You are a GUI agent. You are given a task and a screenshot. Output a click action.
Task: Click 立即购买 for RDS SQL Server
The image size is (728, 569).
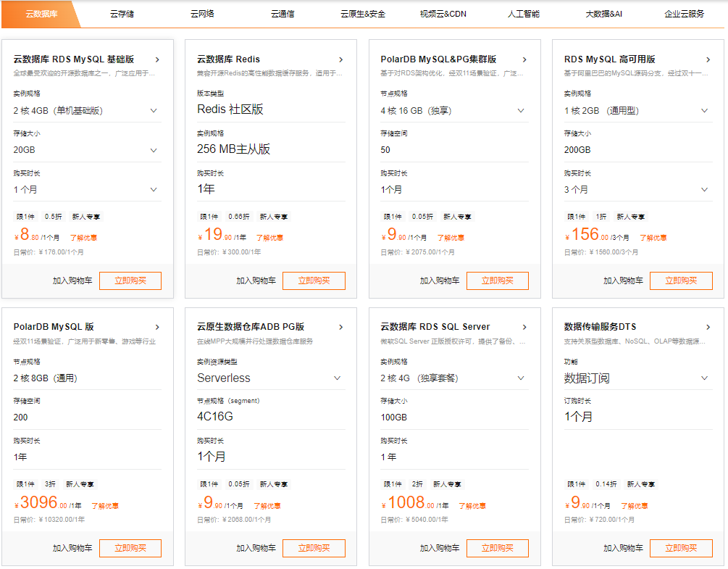(498, 548)
